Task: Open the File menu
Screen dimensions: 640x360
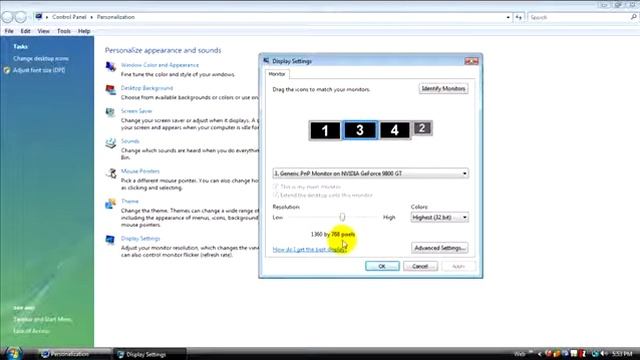Action: point(9,31)
